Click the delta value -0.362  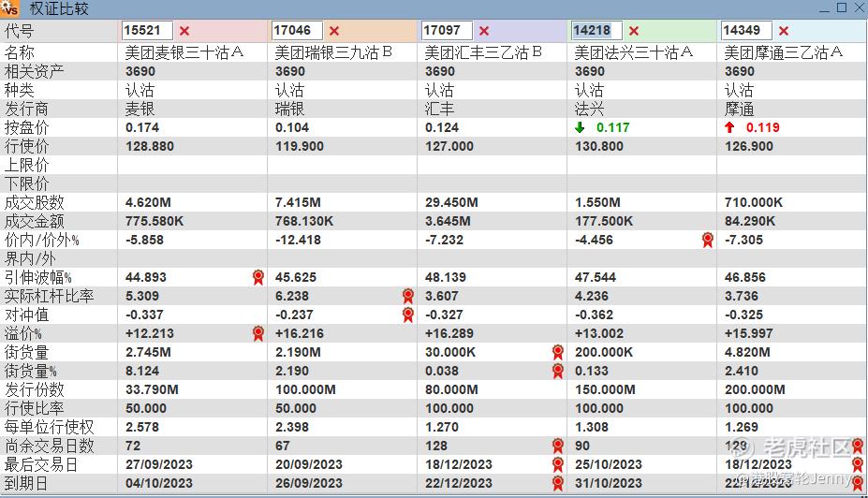tap(594, 315)
